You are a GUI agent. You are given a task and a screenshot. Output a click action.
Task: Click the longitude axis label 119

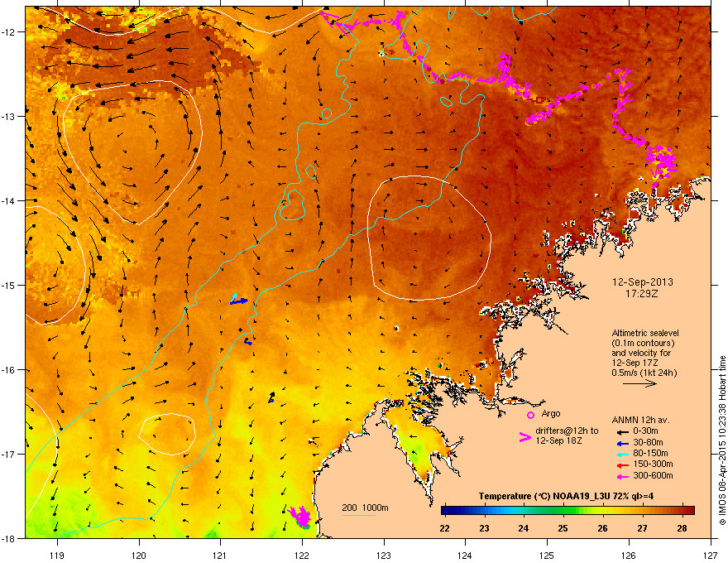57,555
